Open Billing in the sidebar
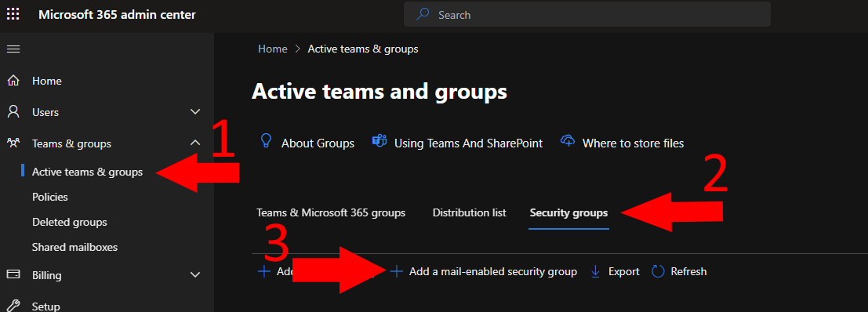This screenshot has width=868, height=312. (x=47, y=275)
